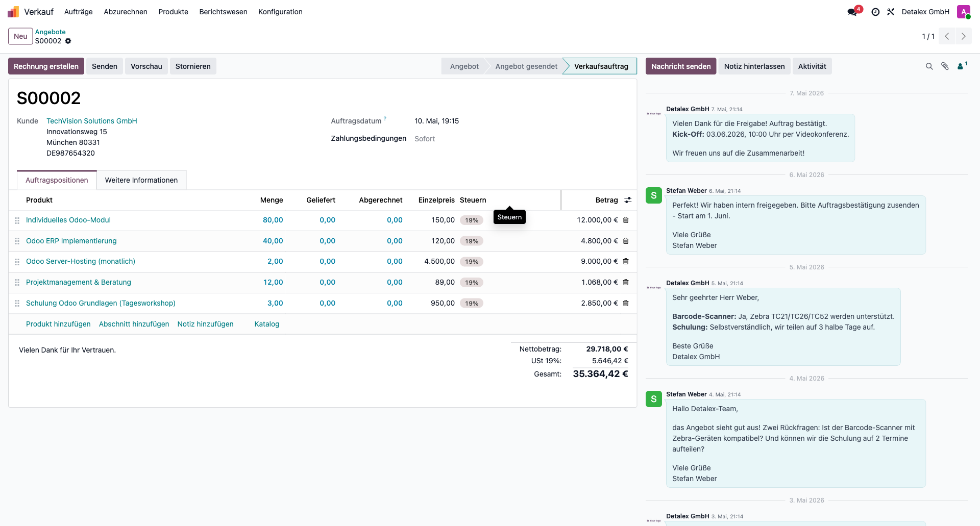The height and width of the screenshot is (526, 980).
Task: Open product Odoo ERP Implementierung
Action: pos(71,241)
